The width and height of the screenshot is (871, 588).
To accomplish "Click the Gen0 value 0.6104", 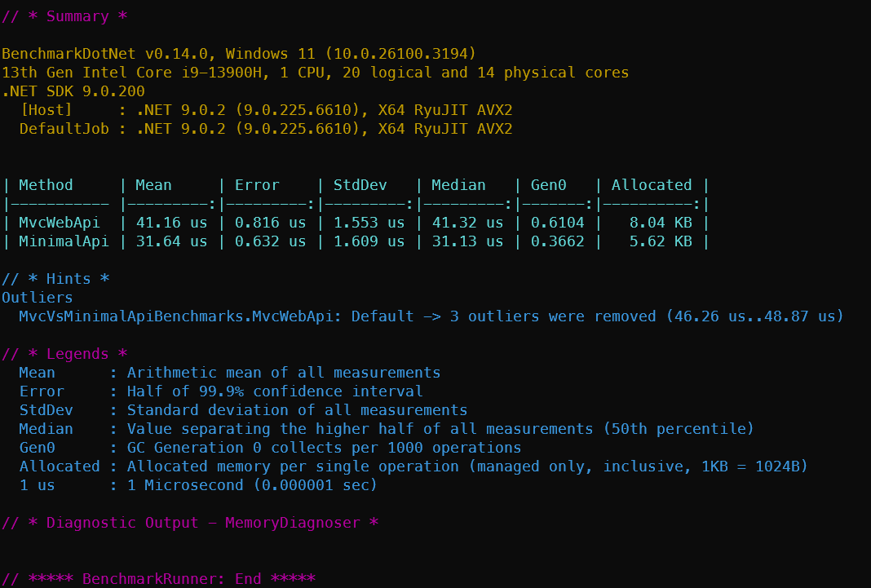I will (x=557, y=223).
